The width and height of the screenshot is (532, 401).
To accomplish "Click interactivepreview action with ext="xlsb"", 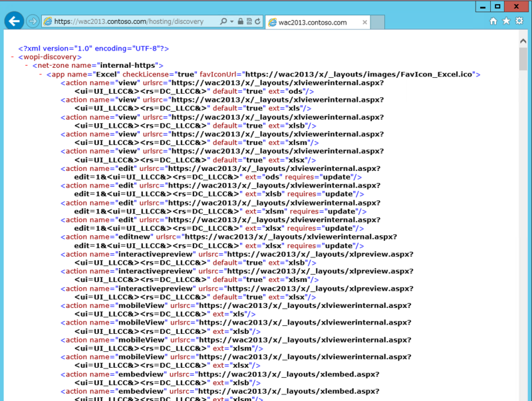I will (237, 258).
